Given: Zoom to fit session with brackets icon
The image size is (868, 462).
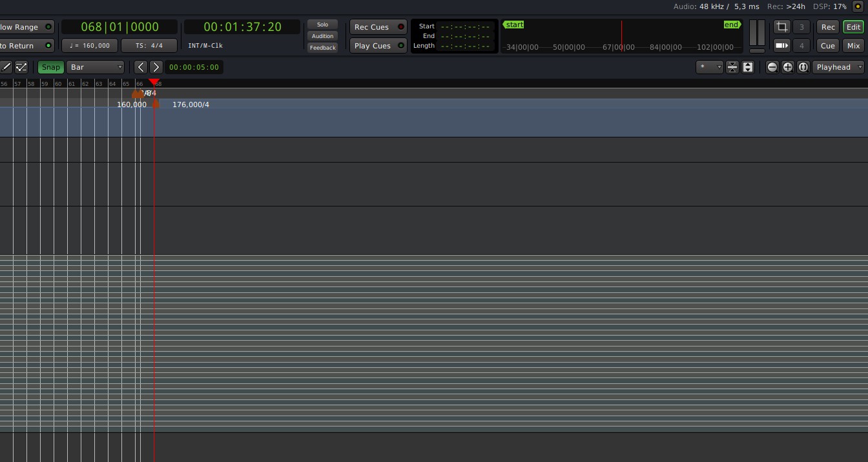Looking at the screenshot, I should tap(803, 67).
